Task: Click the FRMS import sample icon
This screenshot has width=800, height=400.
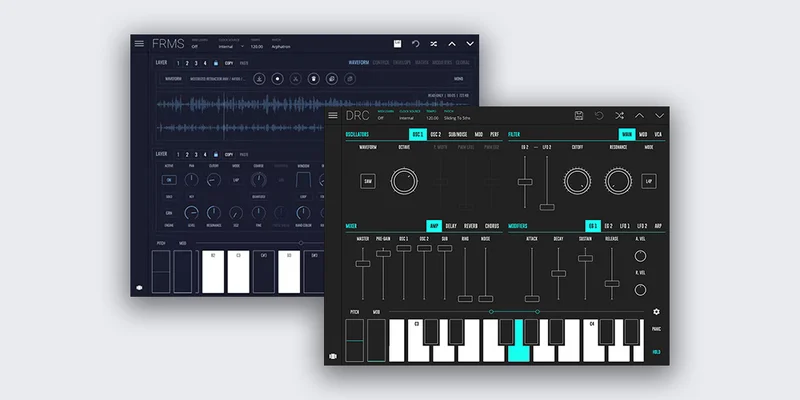Action: point(260,79)
